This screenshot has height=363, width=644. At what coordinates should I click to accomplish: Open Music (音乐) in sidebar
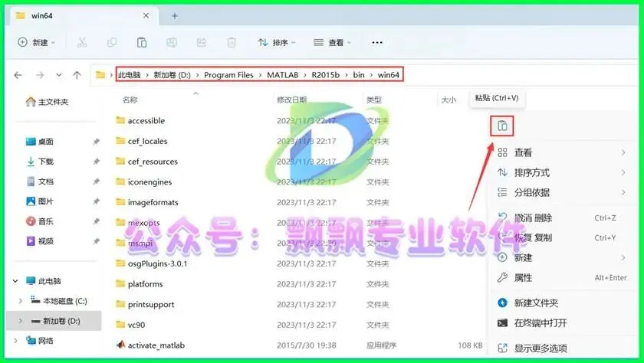point(40,221)
